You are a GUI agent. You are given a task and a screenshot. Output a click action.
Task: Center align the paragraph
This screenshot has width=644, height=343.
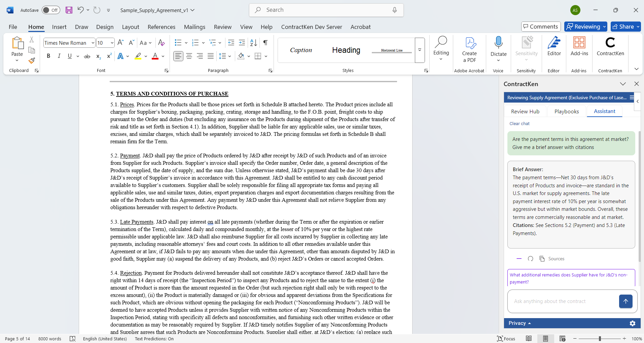pyautogui.click(x=189, y=56)
